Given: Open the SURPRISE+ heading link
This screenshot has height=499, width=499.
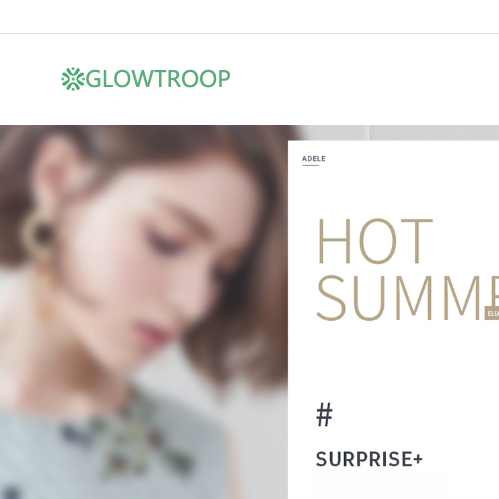Looking at the screenshot, I should pyautogui.click(x=369, y=459).
